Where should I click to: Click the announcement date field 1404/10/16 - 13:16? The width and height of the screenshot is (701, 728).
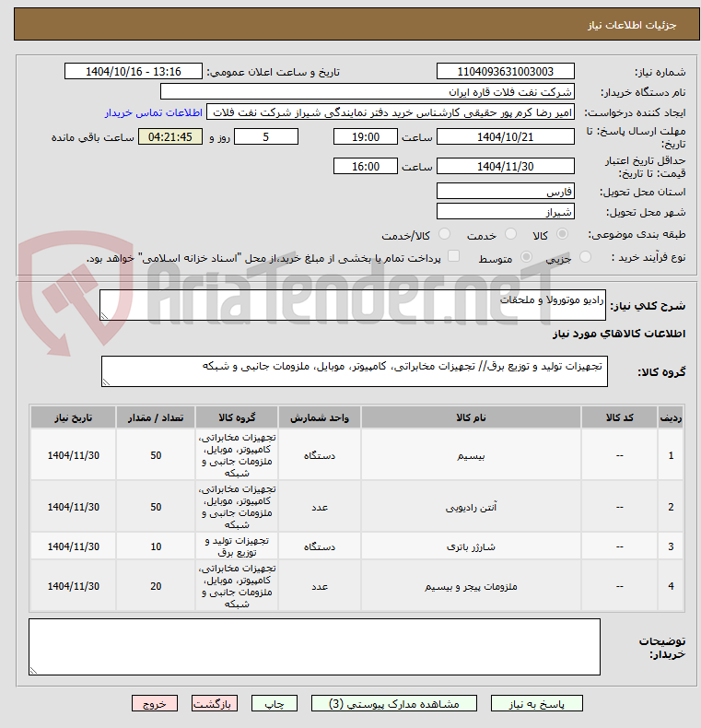(x=134, y=72)
